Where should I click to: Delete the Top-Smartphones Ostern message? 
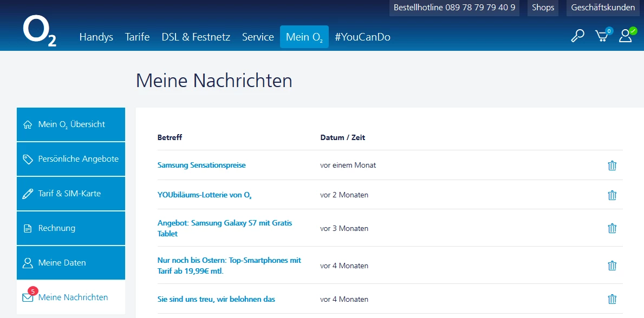[612, 266]
